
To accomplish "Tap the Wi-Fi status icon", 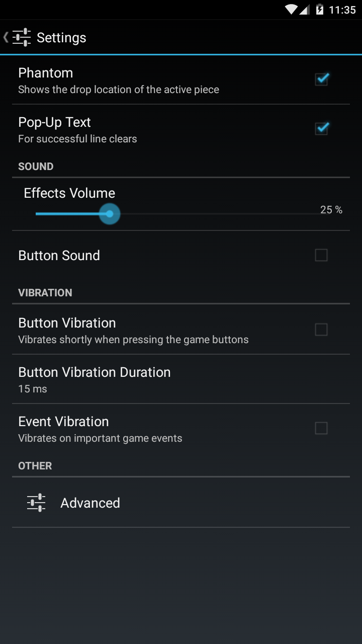I will tap(291, 10).
